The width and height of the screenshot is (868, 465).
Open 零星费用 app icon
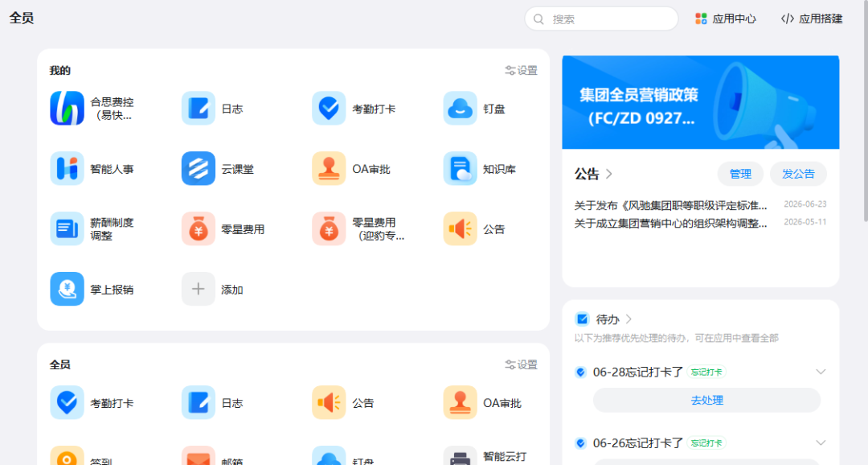coord(199,229)
